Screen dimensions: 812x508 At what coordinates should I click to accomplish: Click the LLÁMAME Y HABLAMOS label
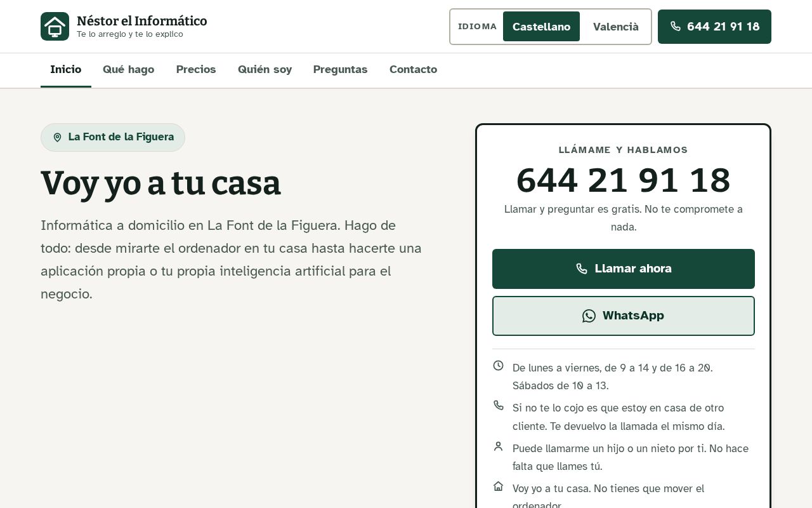[x=624, y=150]
